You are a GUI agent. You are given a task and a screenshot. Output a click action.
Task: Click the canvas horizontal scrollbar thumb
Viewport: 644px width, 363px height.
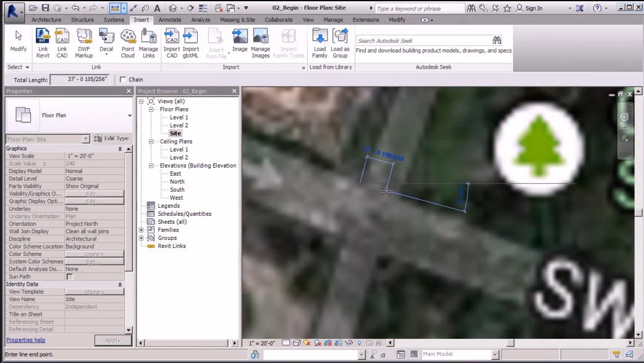point(510,343)
